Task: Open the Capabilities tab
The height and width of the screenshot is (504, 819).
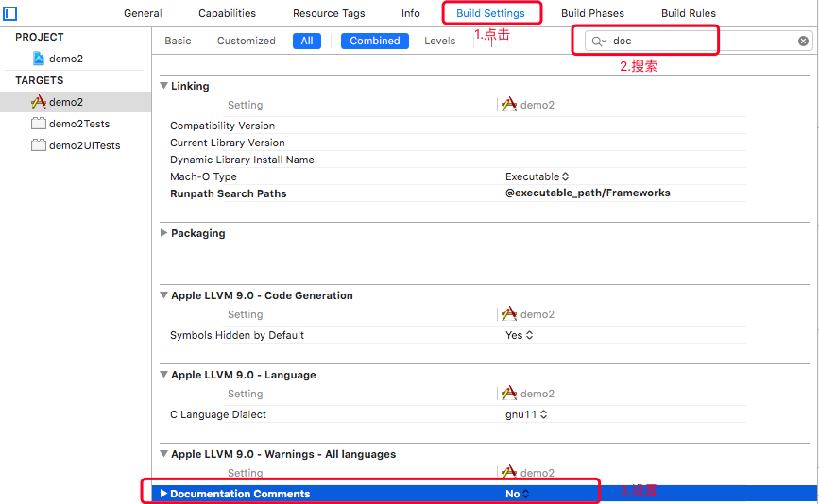Action: click(228, 13)
